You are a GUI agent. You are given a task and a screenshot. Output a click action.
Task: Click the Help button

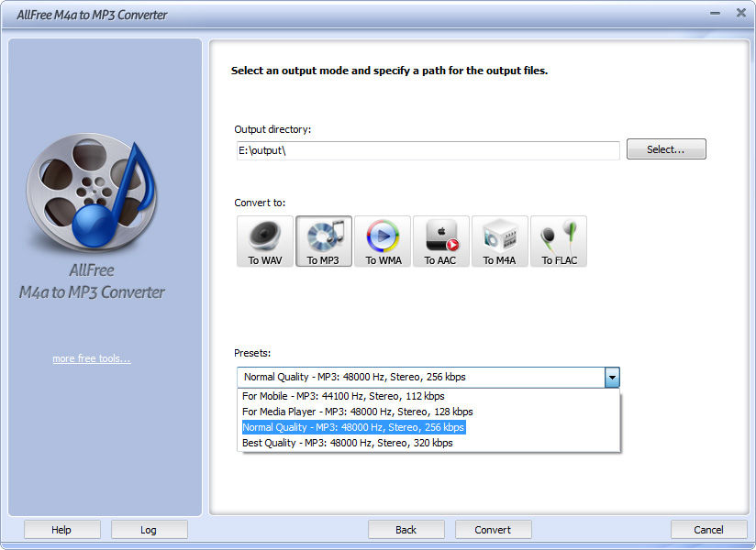pyautogui.click(x=62, y=529)
